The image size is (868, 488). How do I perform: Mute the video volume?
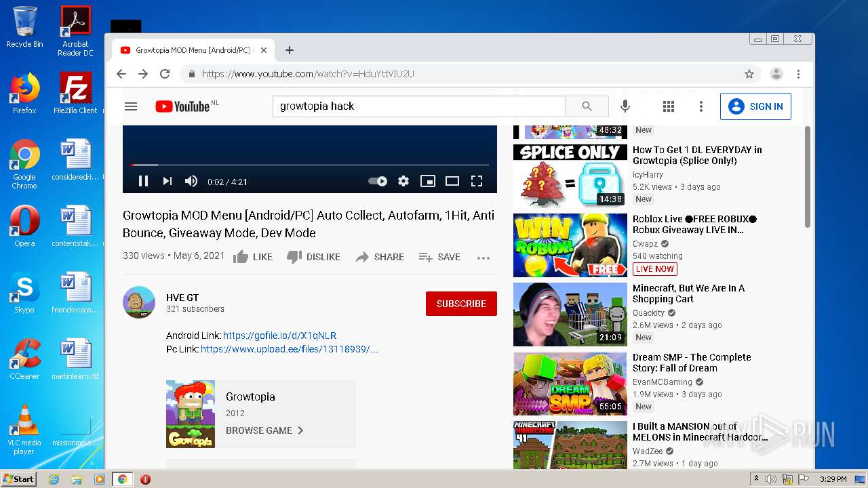(x=191, y=181)
